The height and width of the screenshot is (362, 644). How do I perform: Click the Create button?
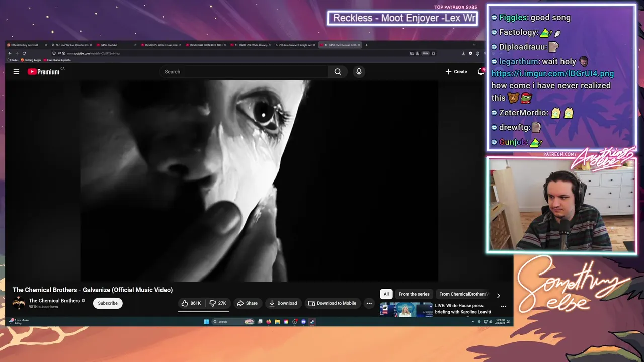pyautogui.click(x=456, y=72)
